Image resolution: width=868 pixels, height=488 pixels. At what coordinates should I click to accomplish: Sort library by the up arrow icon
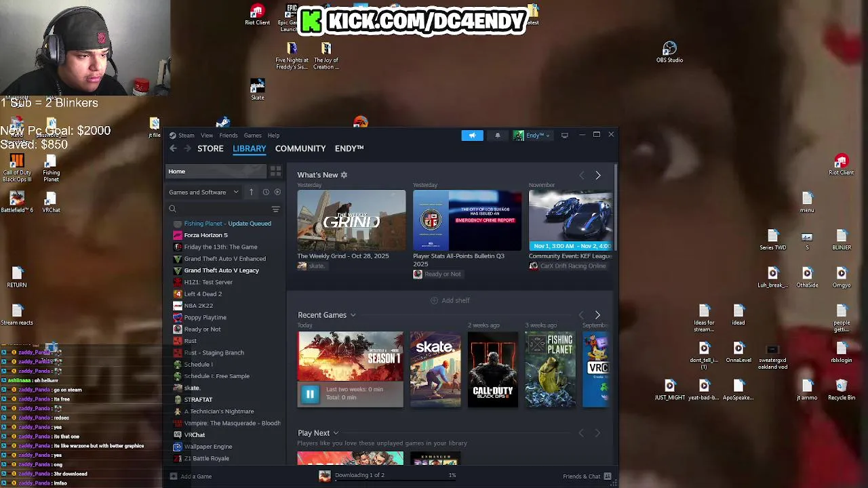[x=251, y=192]
